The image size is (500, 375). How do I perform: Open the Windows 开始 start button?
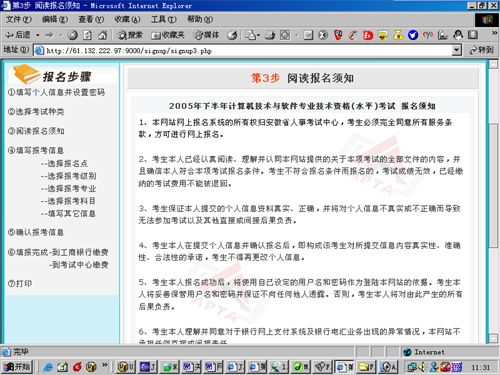(17, 367)
